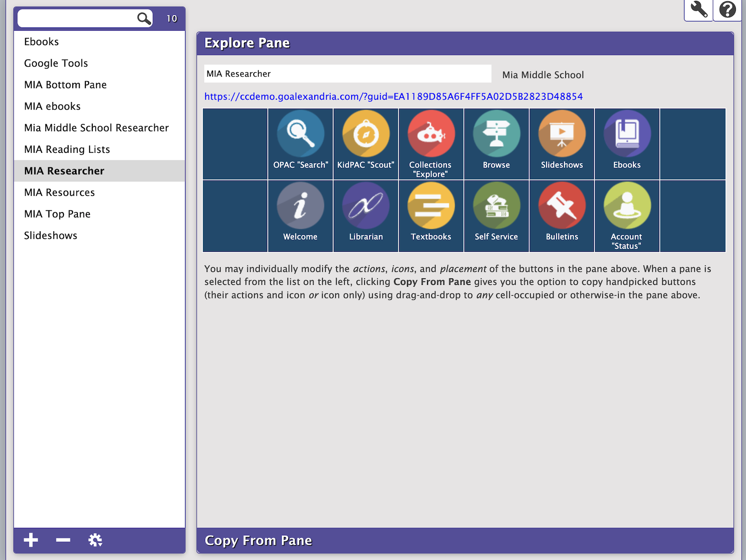
Task: Open the Slideshows button icon
Action: pyautogui.click(x=561, y=134)
